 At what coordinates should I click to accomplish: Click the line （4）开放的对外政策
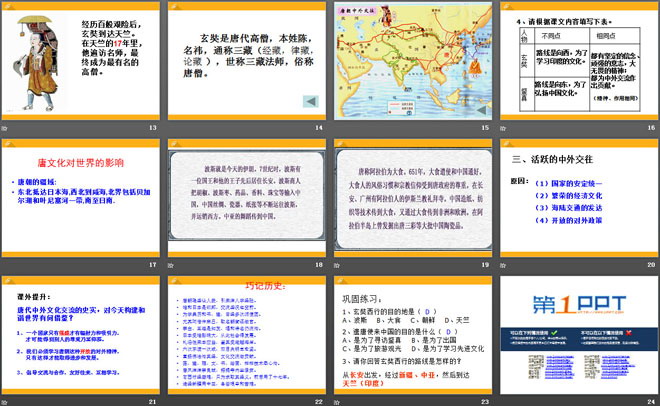pos(568,220)
